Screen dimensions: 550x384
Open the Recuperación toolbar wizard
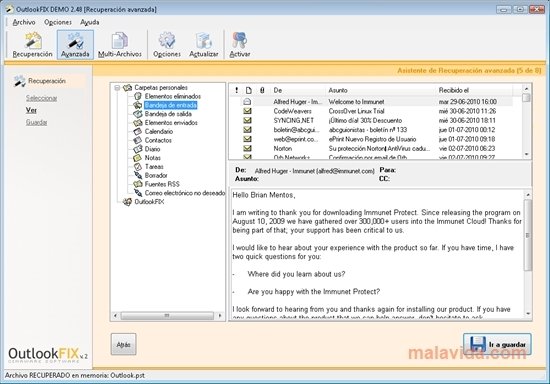32,45
